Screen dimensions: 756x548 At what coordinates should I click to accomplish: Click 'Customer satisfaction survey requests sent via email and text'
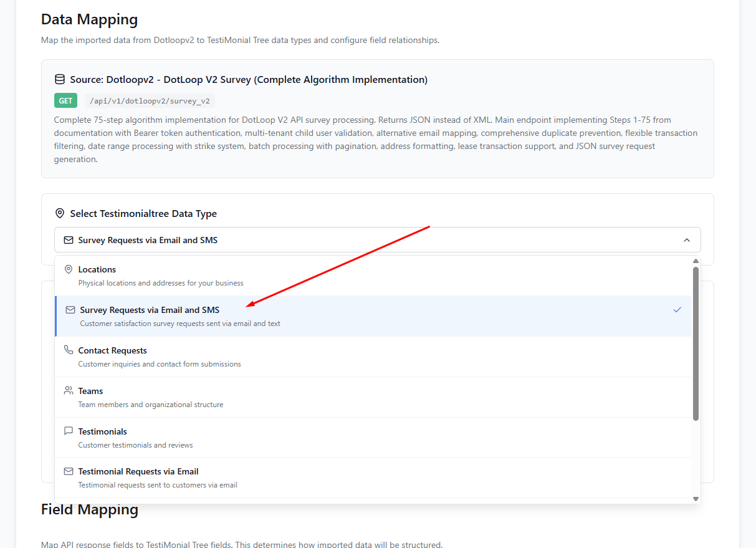(x=180, y=324)
